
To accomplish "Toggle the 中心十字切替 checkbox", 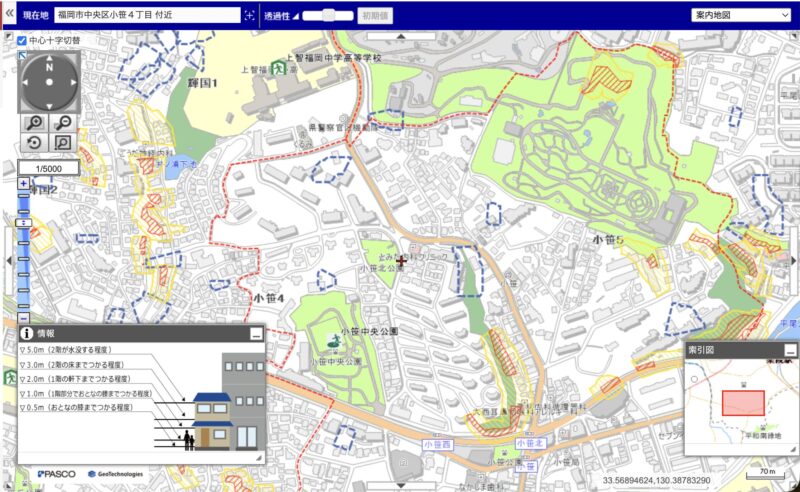I will click(x=22, y=40).
